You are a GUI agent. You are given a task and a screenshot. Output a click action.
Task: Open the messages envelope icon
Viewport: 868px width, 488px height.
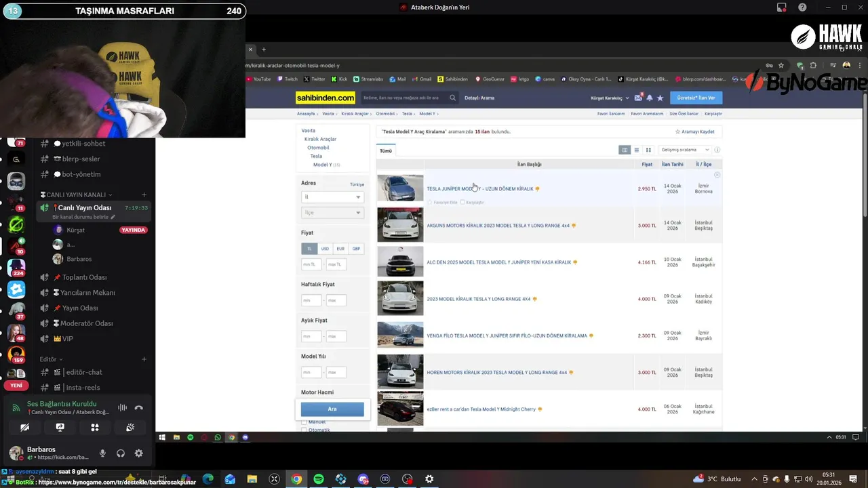638,98
